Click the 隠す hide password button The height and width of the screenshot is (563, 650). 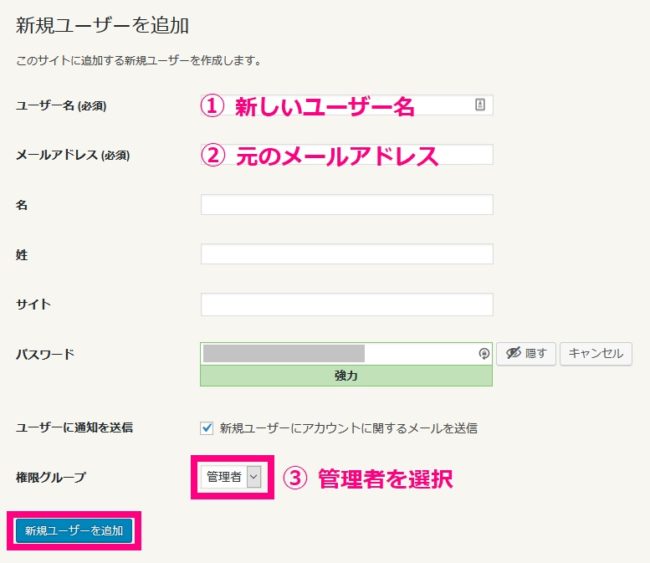point(526,353)
